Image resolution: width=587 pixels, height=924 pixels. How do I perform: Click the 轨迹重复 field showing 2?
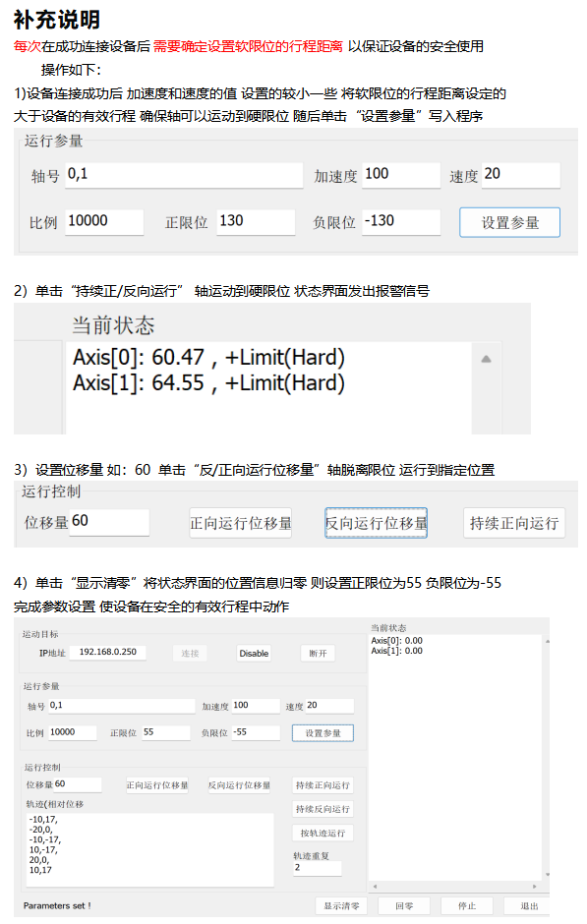click(x=318, y=869)
